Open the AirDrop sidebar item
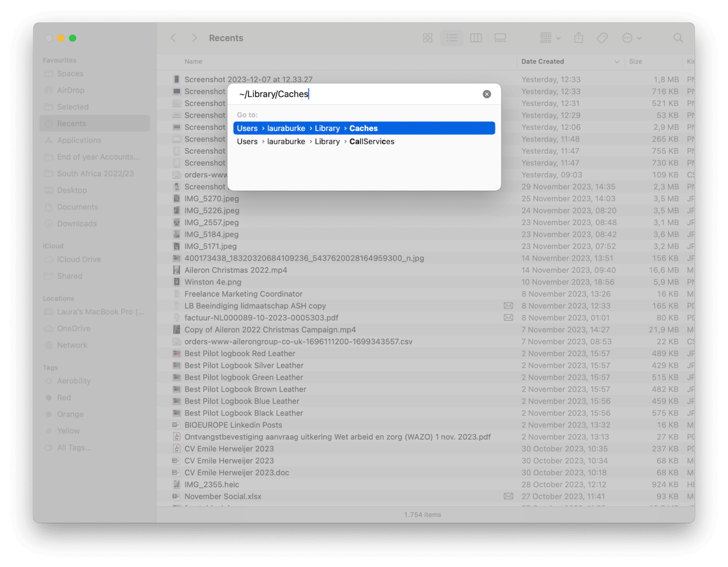Viewport: 728px width, 567px height. (x=70, y=90)
